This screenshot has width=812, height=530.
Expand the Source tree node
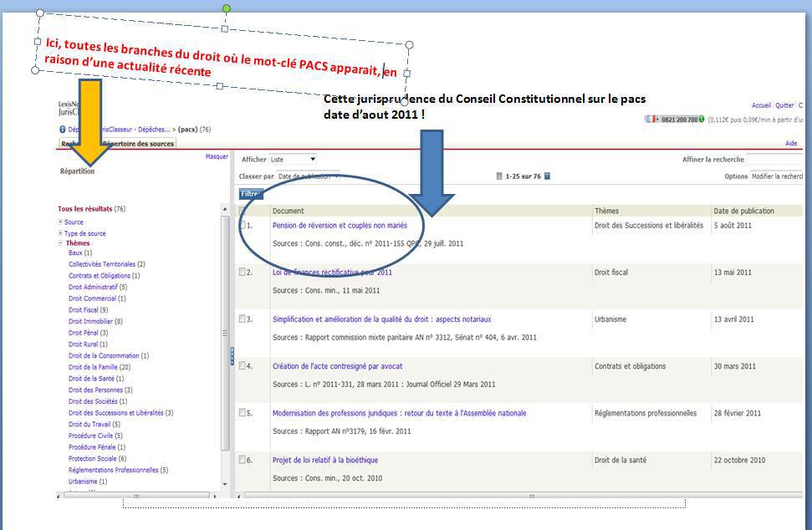click(x=60, y=222)
